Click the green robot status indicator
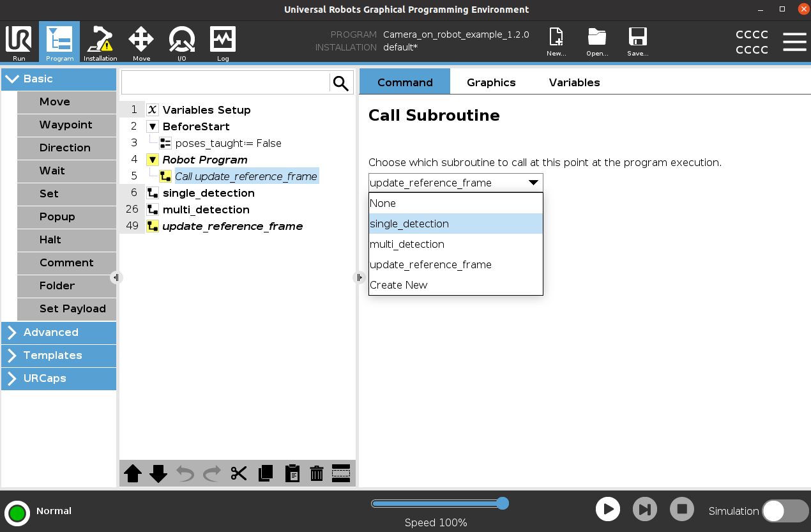This screenshot has height=532, width=811. coord(17,513)
